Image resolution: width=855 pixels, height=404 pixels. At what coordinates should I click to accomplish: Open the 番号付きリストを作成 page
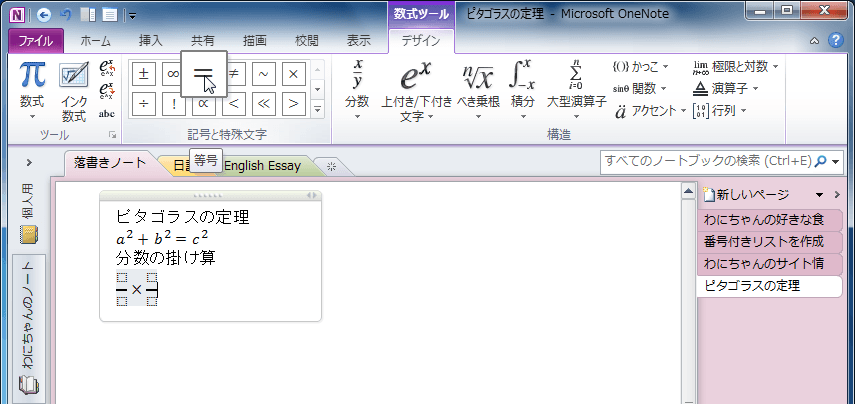point(770,242)
